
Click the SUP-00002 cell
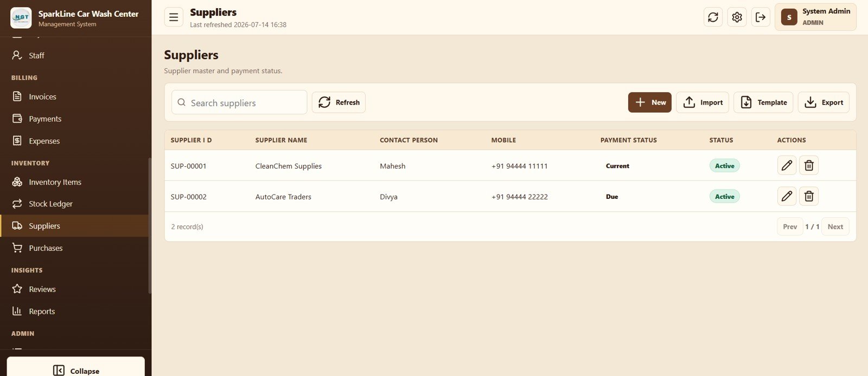coord(188,197)
